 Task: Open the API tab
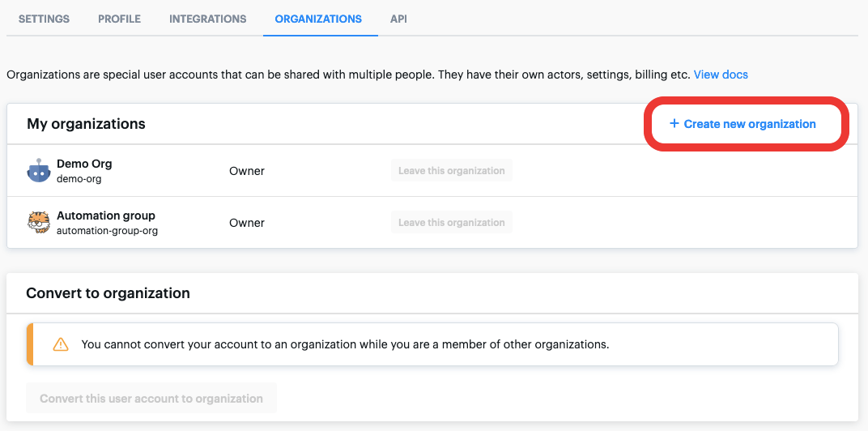coord(398,19)
